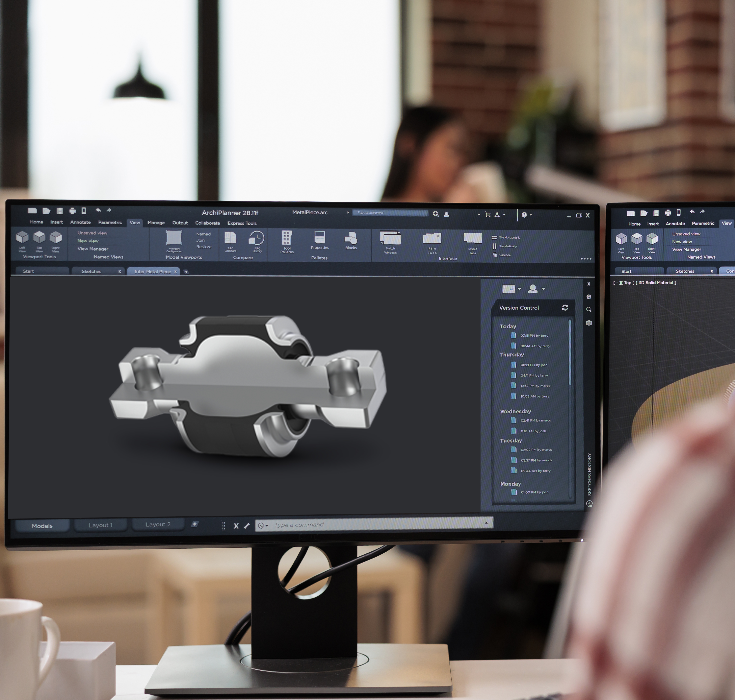Click the search magnifier icon in title bar
Image resolution: width=735 pixels, height=700 pixels.
pos(436,214)
